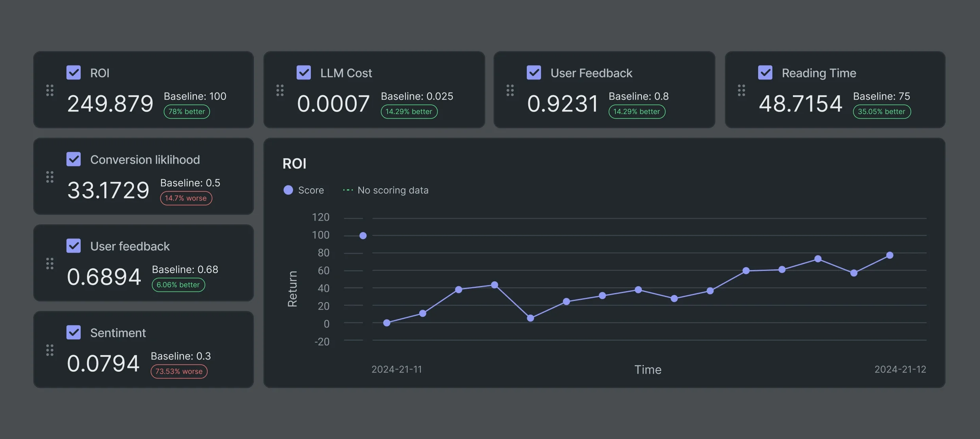Grab the drag handle on the Sentiment card
The width and height of the screenshot is (980, 439).
[x=50, y=350]
